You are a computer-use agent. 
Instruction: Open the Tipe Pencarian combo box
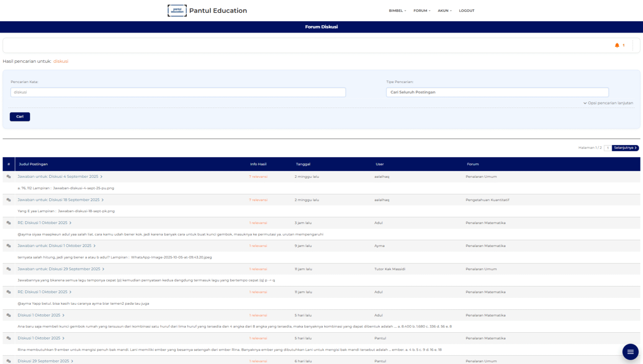[x=497, y=92]
